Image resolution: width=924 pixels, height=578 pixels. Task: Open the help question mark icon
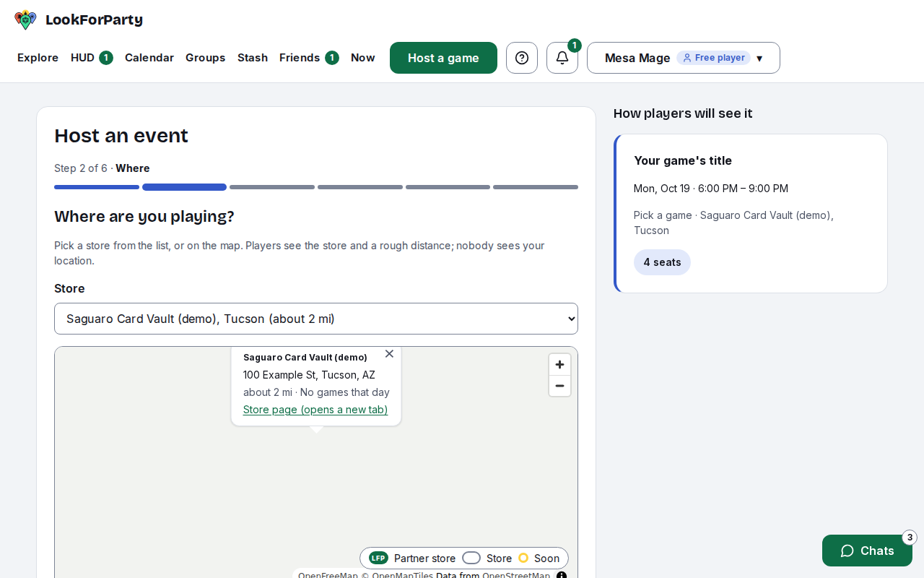click(522, 58)
